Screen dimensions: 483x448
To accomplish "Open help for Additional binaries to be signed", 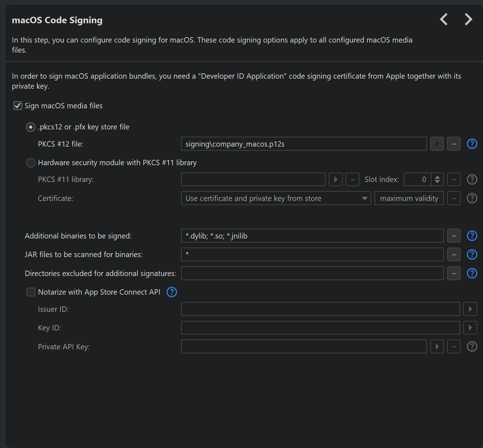I will click(472, 236).
